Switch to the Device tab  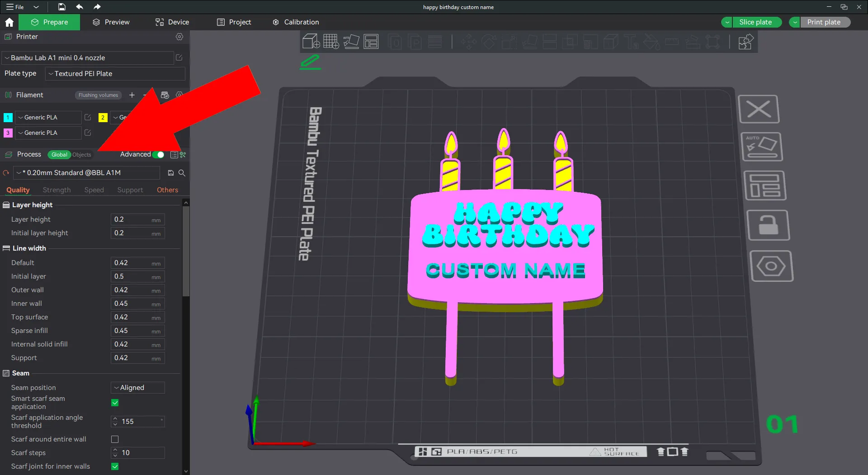click(172, 22)
